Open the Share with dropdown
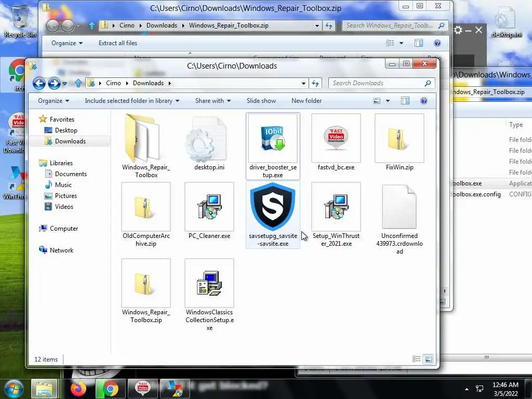The height and width of the screenshot is (399, 532). click(x=212, y=101)
